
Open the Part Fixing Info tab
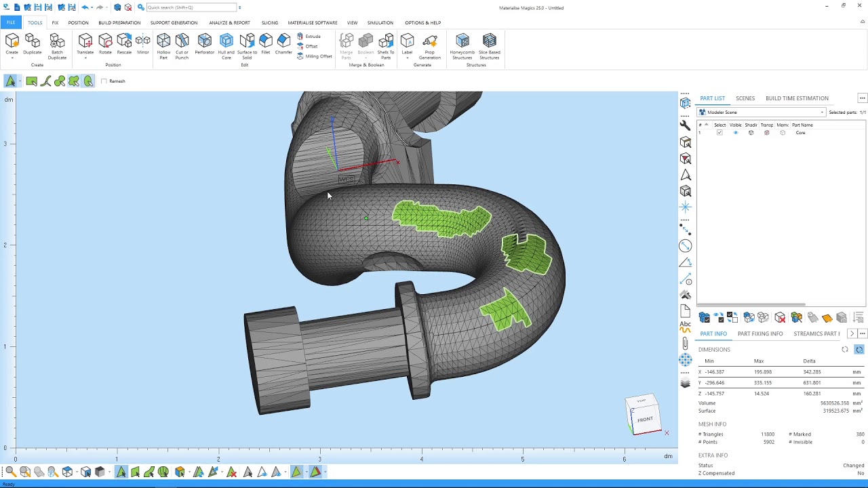click(x=760, y=333)
